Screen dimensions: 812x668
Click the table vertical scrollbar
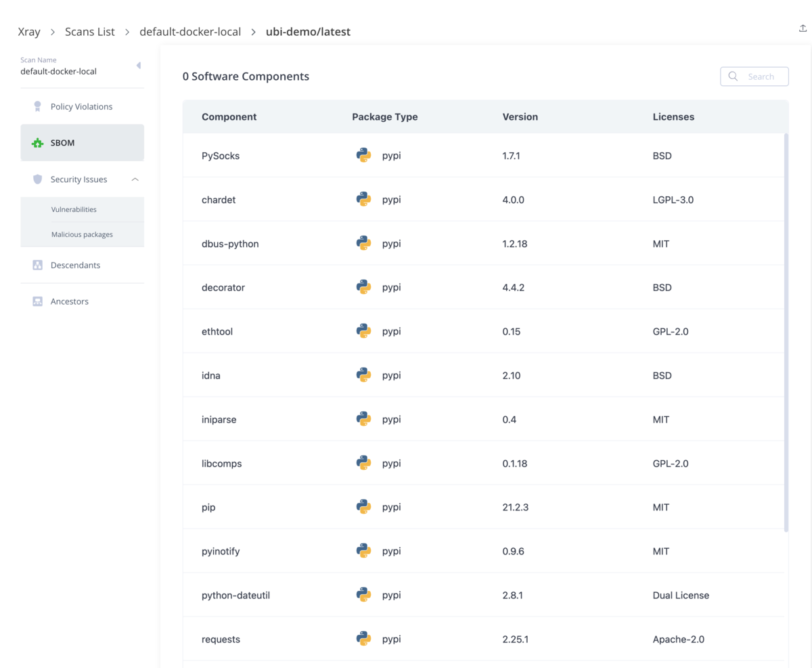[786, 332]
